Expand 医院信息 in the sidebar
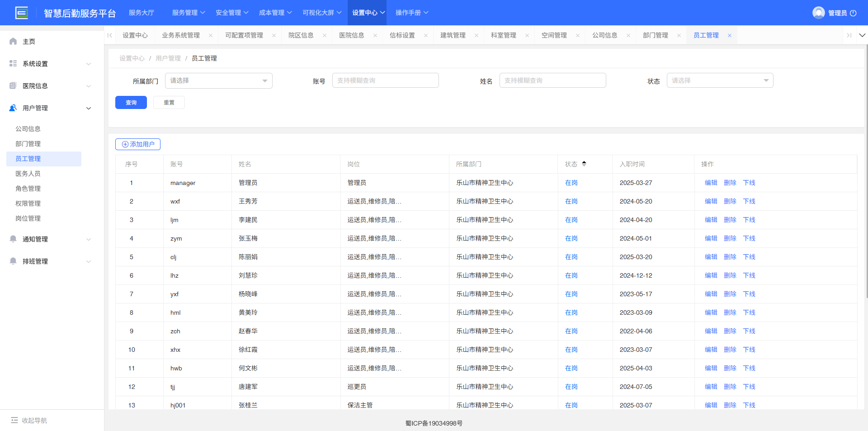The image size is (868, 431). coord(89,86)
